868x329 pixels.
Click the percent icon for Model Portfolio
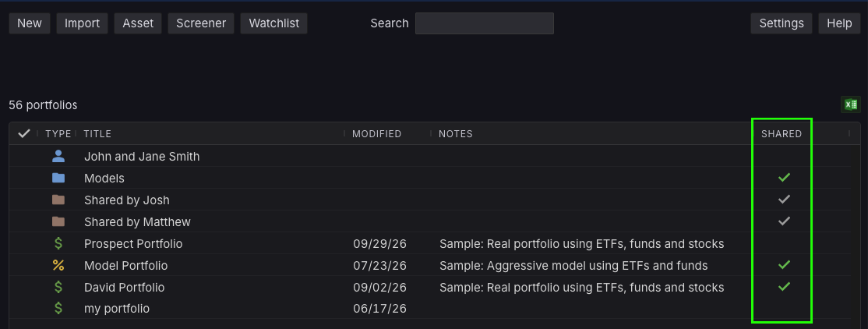click(x=58, y=265)
